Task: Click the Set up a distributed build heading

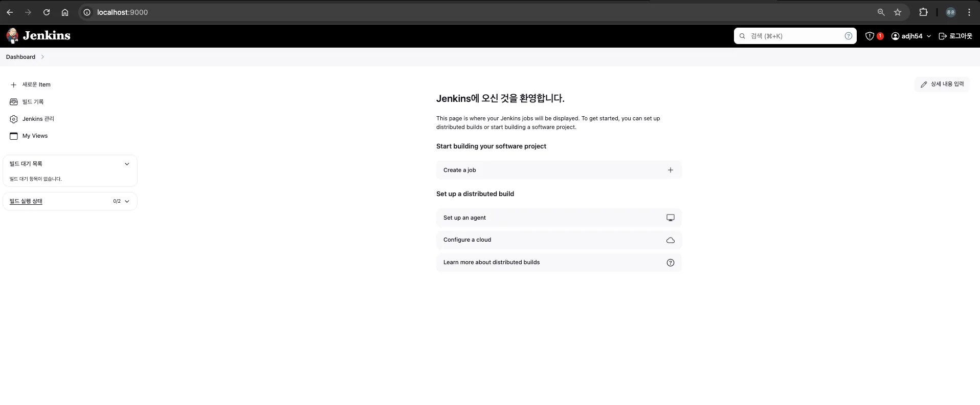Action: 475,194
